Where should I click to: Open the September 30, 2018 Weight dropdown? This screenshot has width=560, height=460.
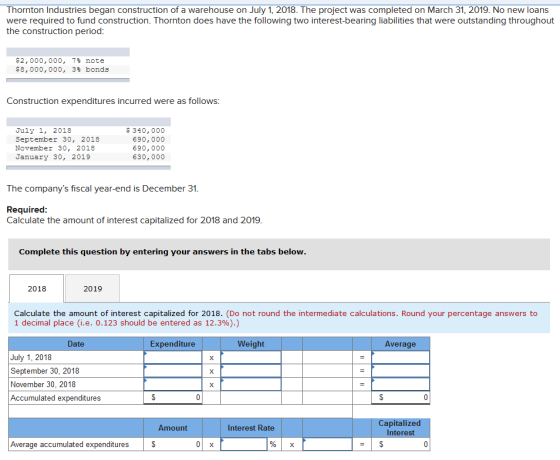click(x=251, y=371)
